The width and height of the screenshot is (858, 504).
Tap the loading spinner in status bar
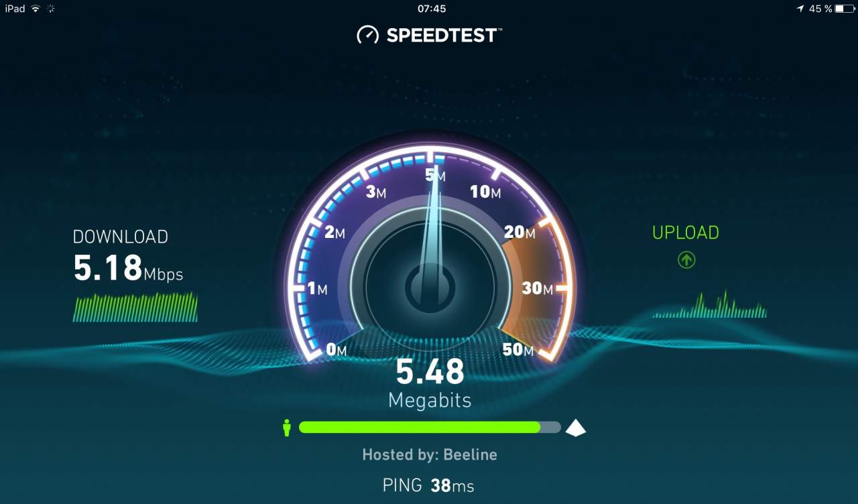tap(51, 9)
